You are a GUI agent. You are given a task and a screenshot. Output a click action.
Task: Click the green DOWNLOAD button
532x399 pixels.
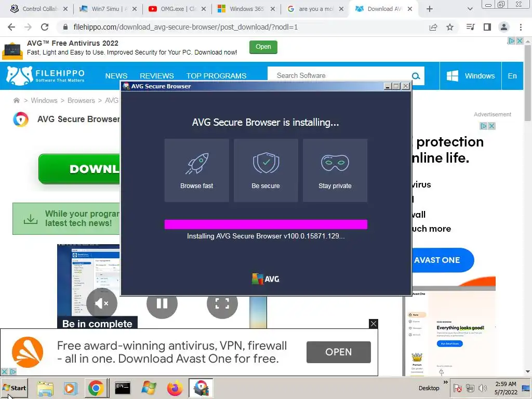coord(79,169)
